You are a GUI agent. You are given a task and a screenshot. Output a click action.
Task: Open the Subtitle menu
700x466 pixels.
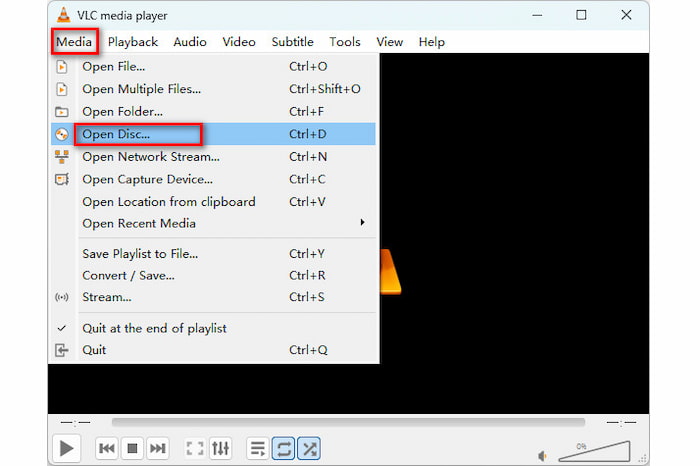click(292, 42)
